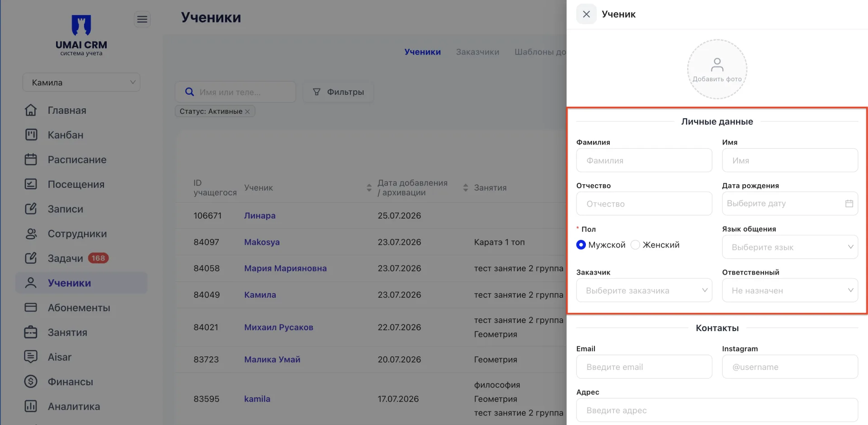Select Мужской gender radio button

[581, 245]
